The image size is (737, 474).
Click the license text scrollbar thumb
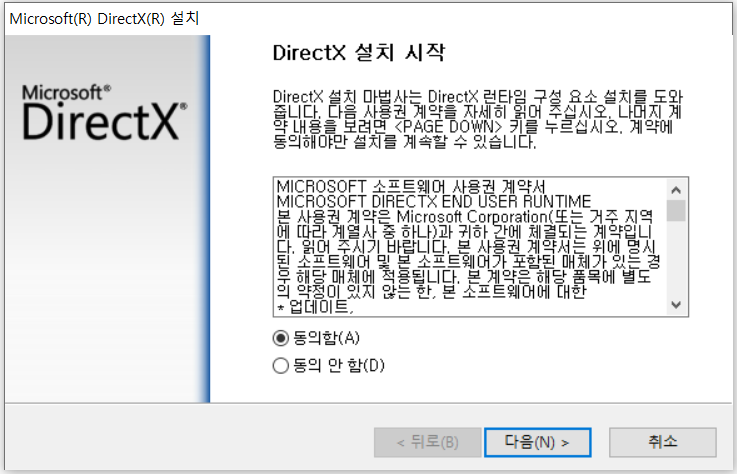coord(676,211)
